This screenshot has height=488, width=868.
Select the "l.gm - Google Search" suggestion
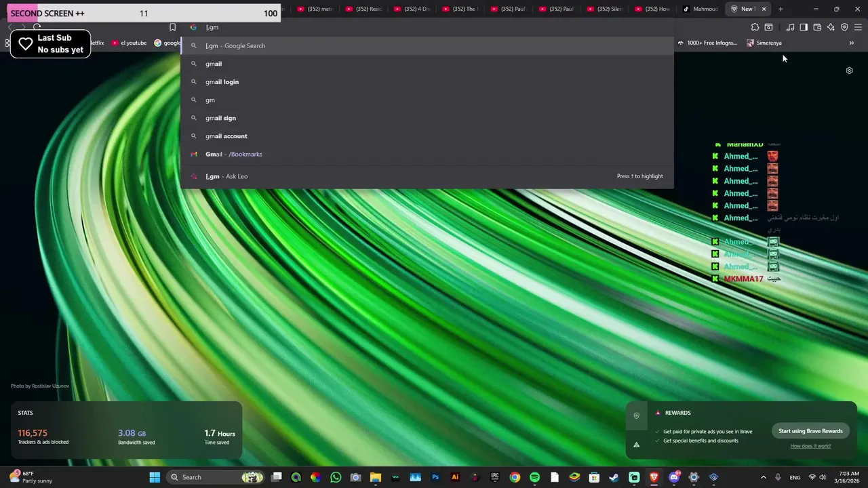427,45
